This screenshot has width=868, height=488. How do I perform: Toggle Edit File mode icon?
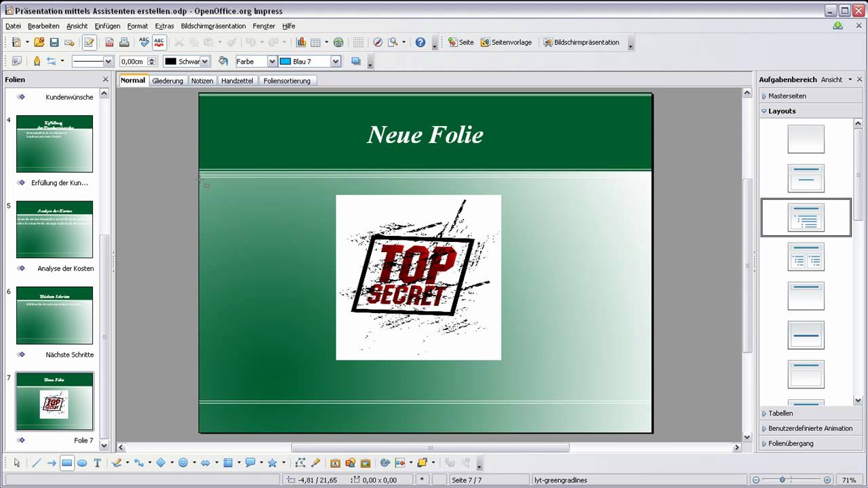[89, 42]
